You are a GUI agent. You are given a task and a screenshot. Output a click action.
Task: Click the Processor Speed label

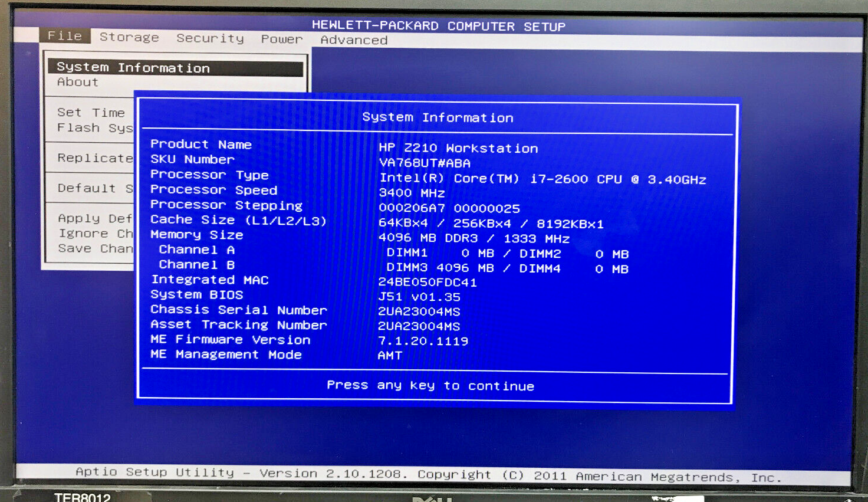213,190
